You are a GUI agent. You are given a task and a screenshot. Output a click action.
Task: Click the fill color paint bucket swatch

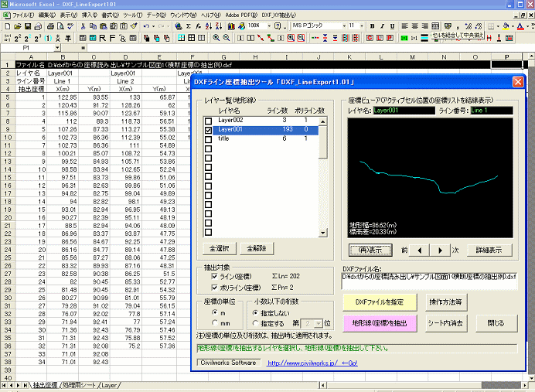point(506,26)
